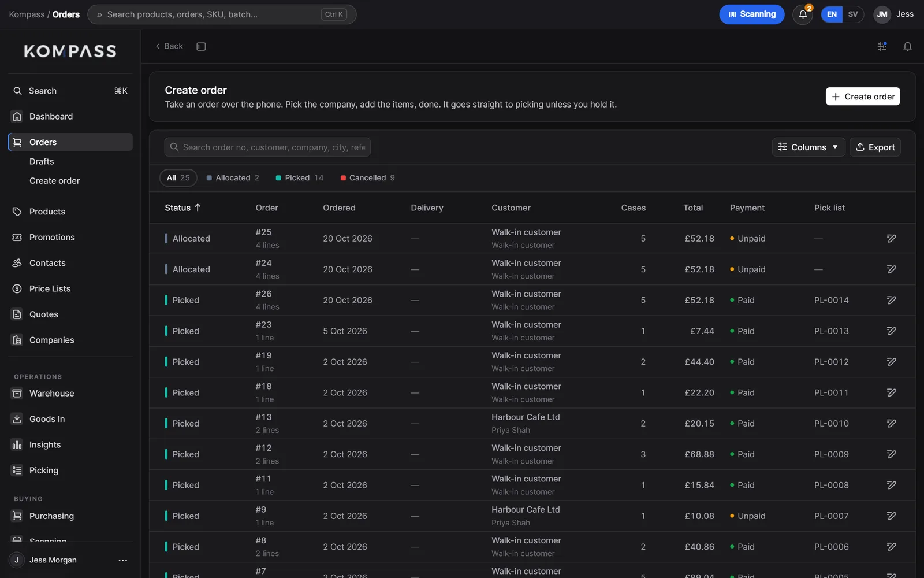Screen dimensions: 924x578
Task: Focus the global search products field
Action: pyautogui.click(x=222, y=14)
